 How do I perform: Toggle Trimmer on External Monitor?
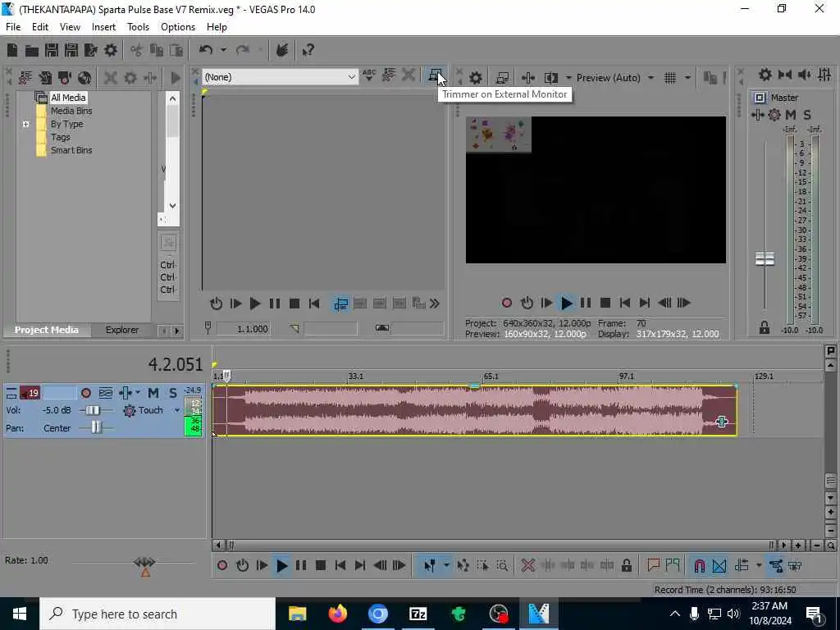point(435,76)
